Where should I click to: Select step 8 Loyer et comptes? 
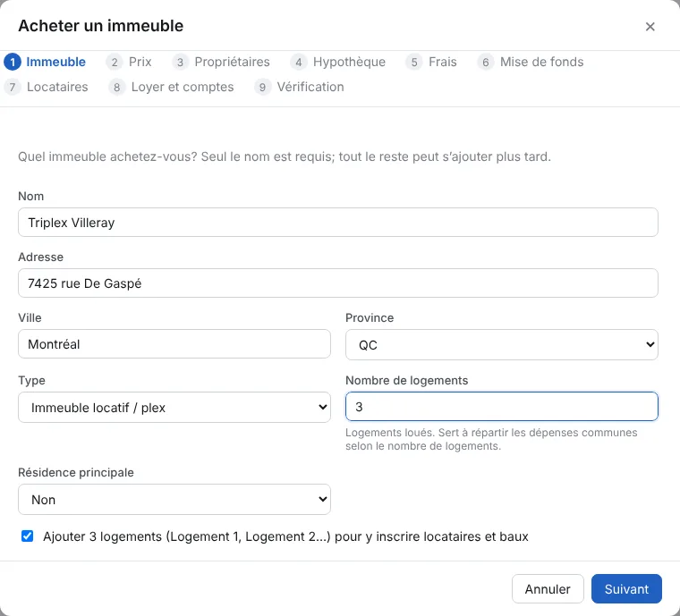click(x=171, y=87)
